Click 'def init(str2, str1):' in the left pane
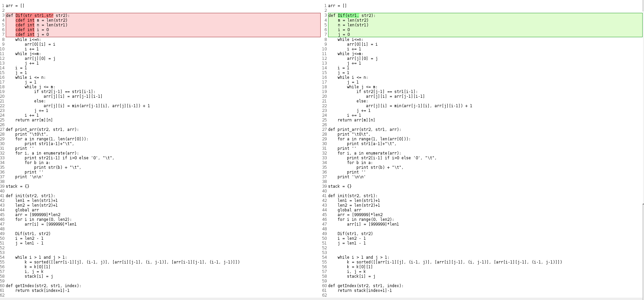 tap(30, 196)
